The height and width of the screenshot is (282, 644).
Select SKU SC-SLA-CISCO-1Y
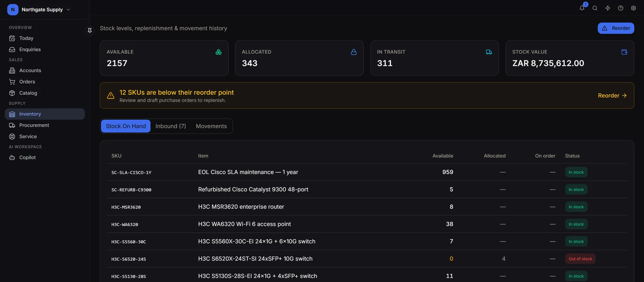tap(131, 172)
